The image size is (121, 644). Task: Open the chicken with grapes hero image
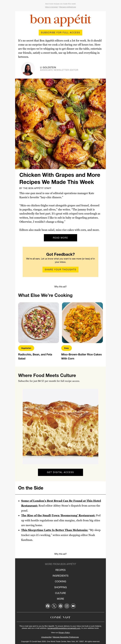[x=60, y=123]
